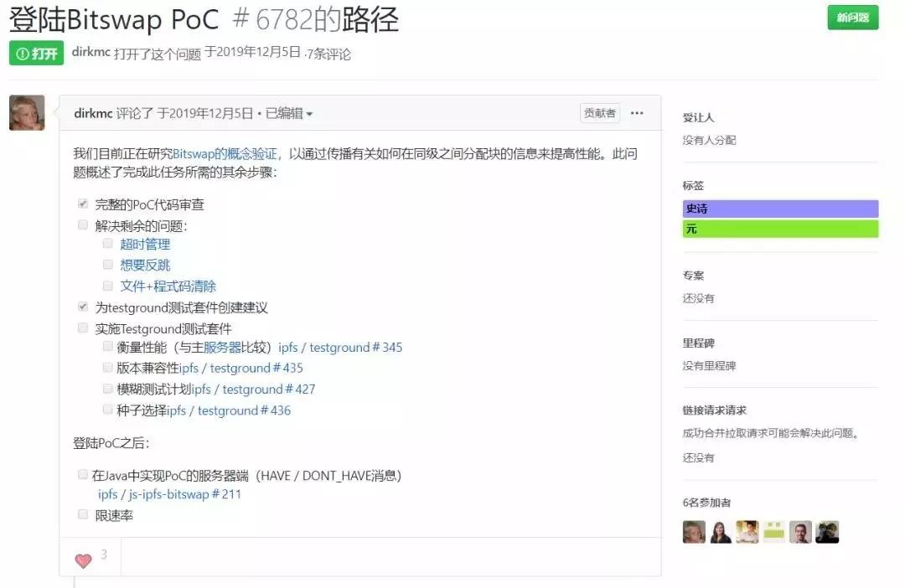Toggle 为testground测试套件创建建议 checkbox
Image resolution: width=905 pixels, height=588 pixels.
83,307
